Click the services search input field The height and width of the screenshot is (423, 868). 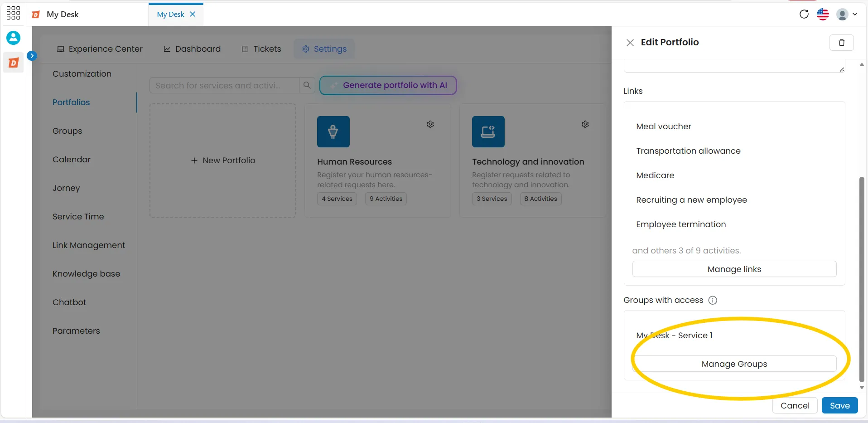pyautogui.click(x=224, y=85)
